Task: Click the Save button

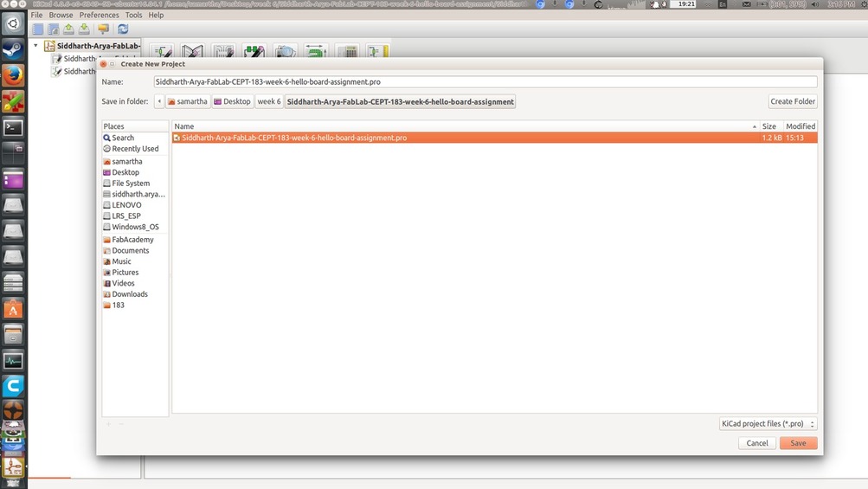Action: [x=798, y=443]
